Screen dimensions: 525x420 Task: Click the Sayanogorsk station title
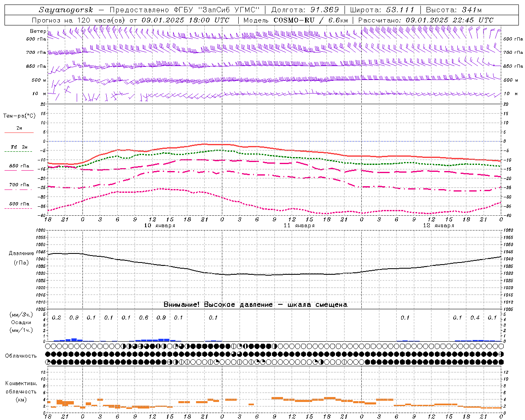click(66, 10)
